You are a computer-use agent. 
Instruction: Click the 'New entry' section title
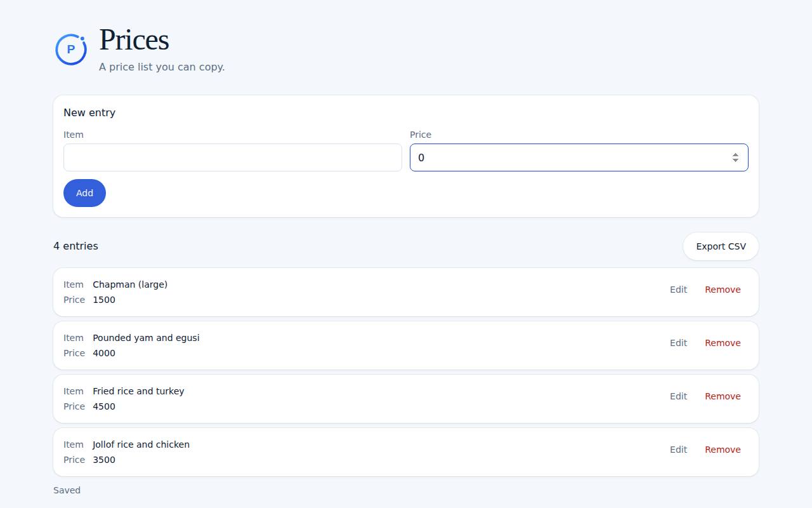pos(89,112)
